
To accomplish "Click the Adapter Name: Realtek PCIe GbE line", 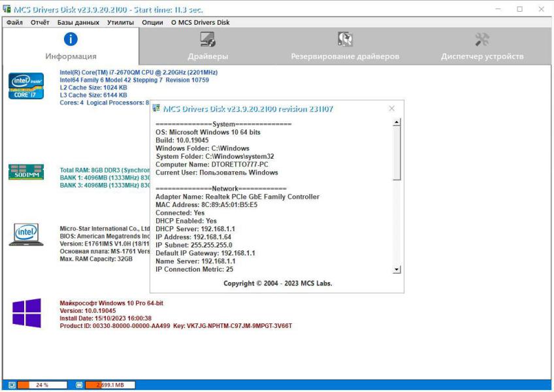I will click(x=237, y=197).
